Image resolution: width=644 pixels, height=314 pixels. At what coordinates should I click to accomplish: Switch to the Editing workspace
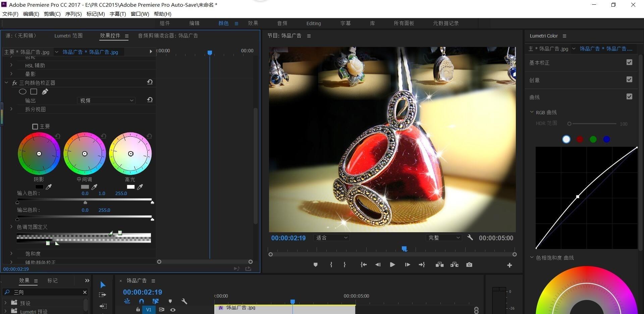click(314, 23)
